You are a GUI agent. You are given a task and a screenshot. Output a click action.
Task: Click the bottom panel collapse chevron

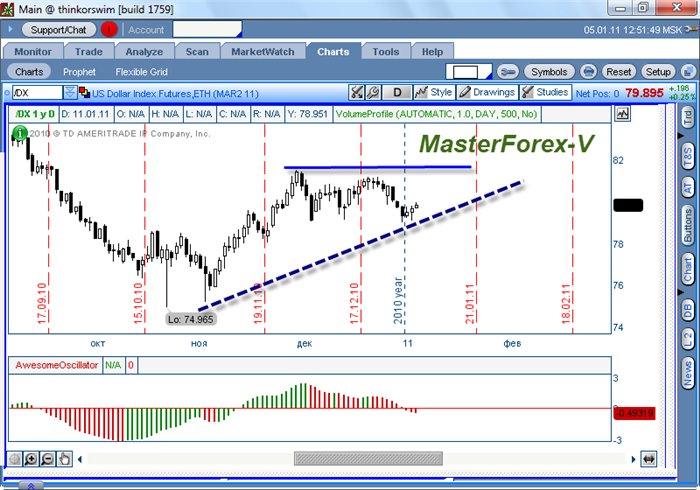[x=30, y=486]
